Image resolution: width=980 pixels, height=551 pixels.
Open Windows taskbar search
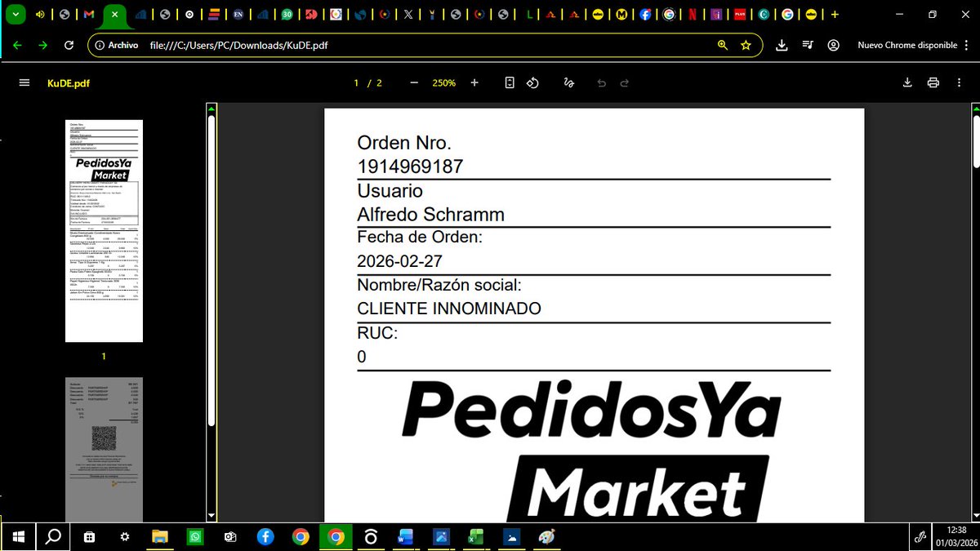tap(54, 536)
